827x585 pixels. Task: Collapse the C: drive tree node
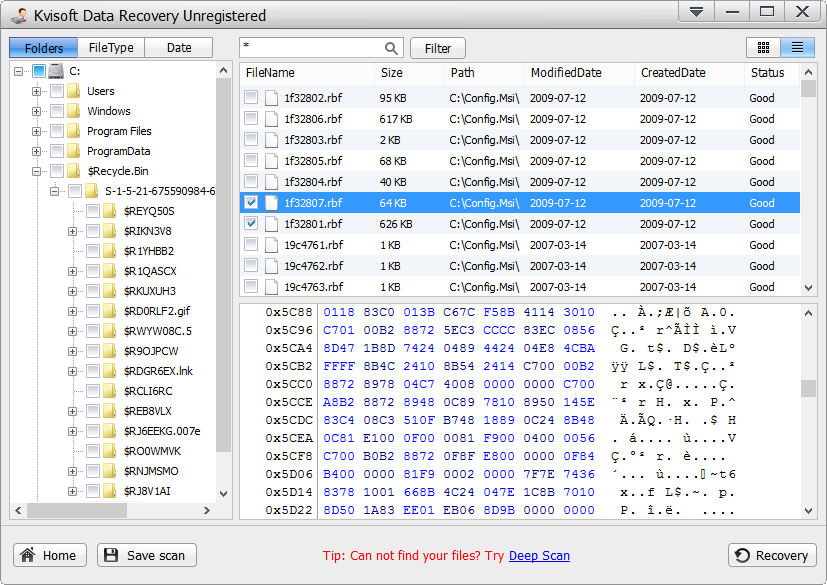(18, 71)
